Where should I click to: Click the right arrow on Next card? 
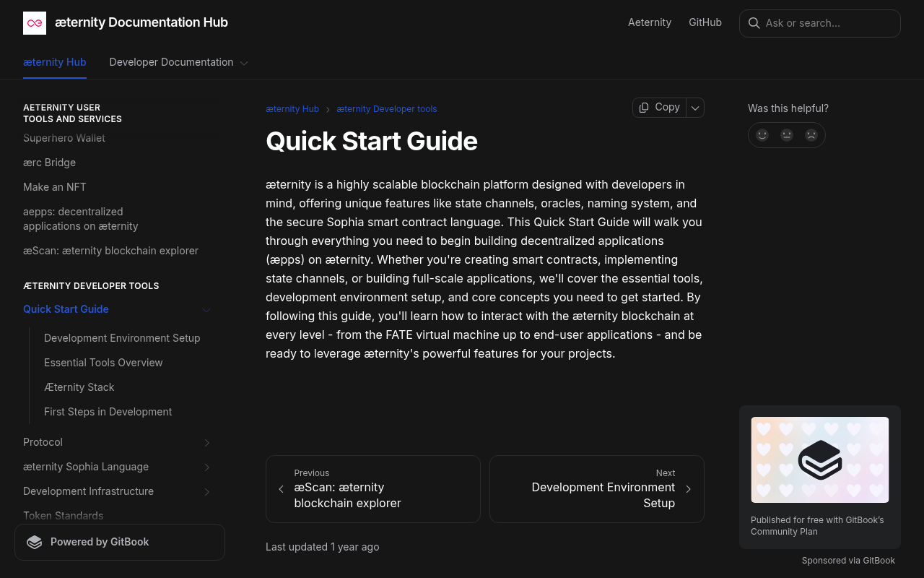(689, 489)
